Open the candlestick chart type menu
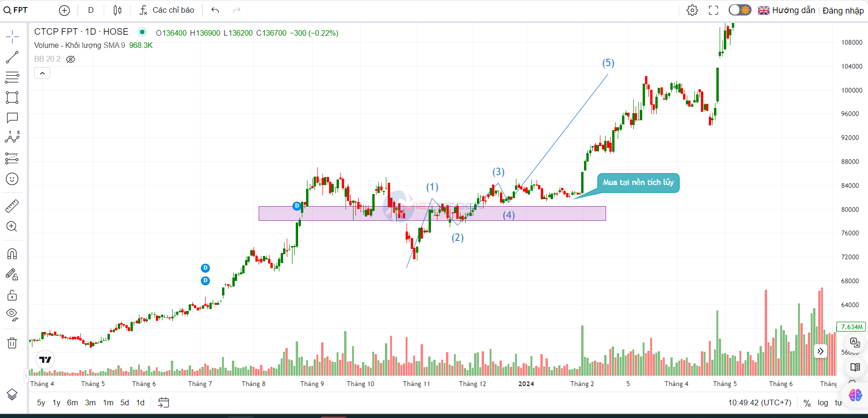This screenshot has width=868, height=418. (x=117, y=10)
